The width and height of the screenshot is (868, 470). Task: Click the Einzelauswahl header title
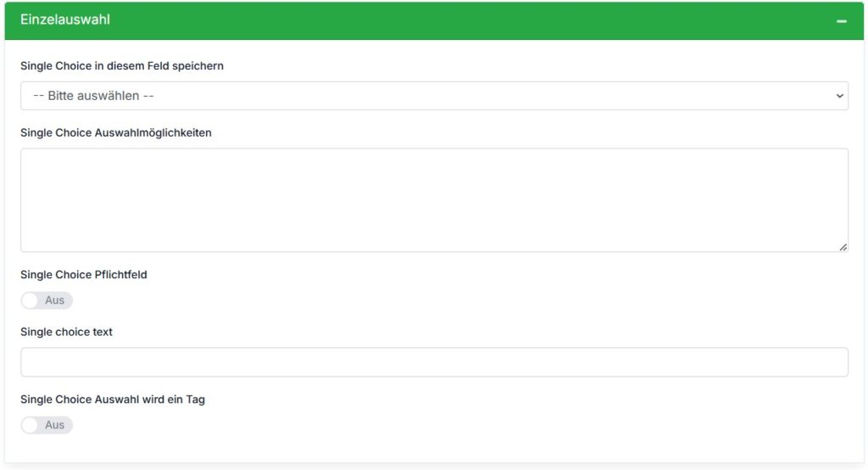point(65,20)
